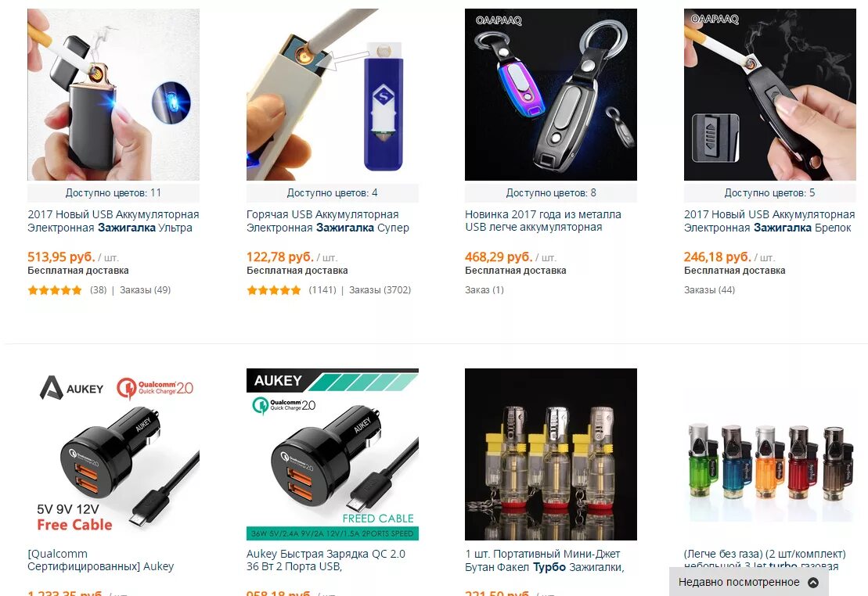Image resolution: width=868 pixels, height=596 pixels.
Task: Open the car-key lighter with cigarette image
Action: (x=770, y=94)
